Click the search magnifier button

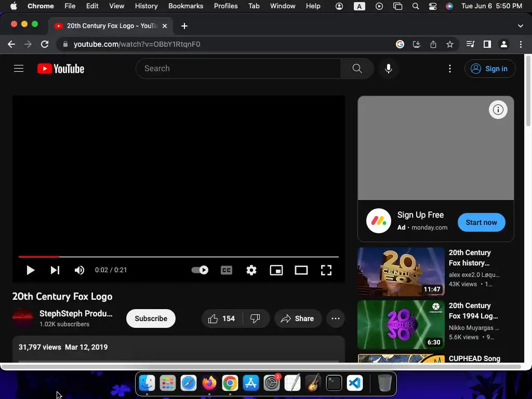point(357,69)
